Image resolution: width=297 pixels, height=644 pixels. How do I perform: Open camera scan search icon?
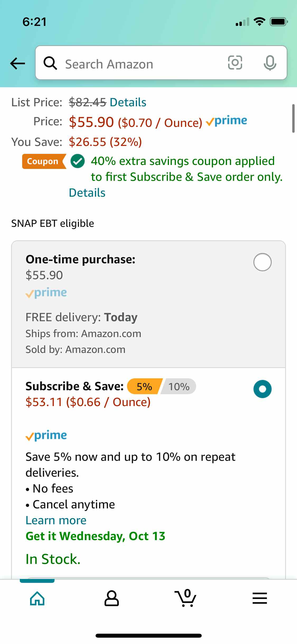pos(235,63)
